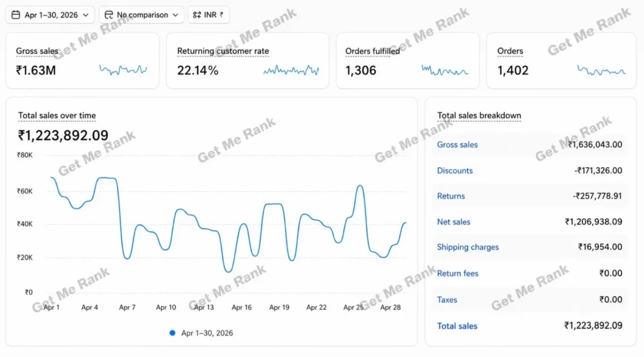
Task: Click the Gross sales sparkline chart
Action: tap(123, 70)
